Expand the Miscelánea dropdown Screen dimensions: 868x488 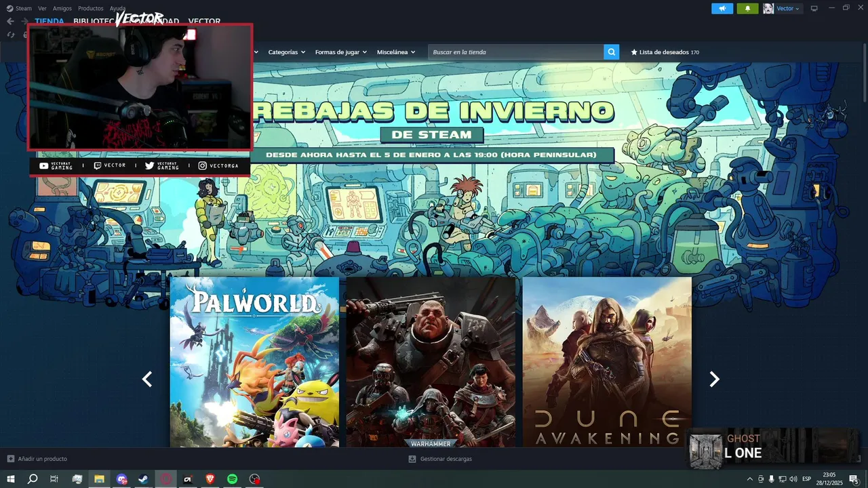pyautogui.click(x=396, y=52)
